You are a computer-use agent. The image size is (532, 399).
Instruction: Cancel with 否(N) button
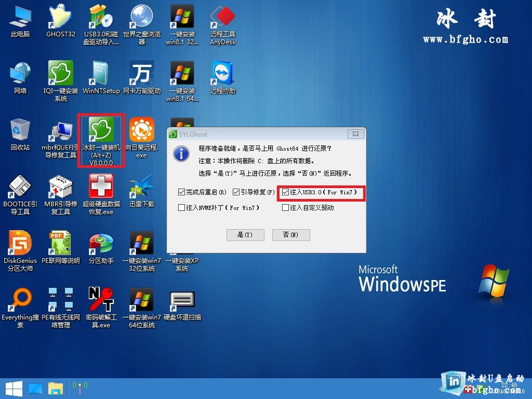point(291,235)
